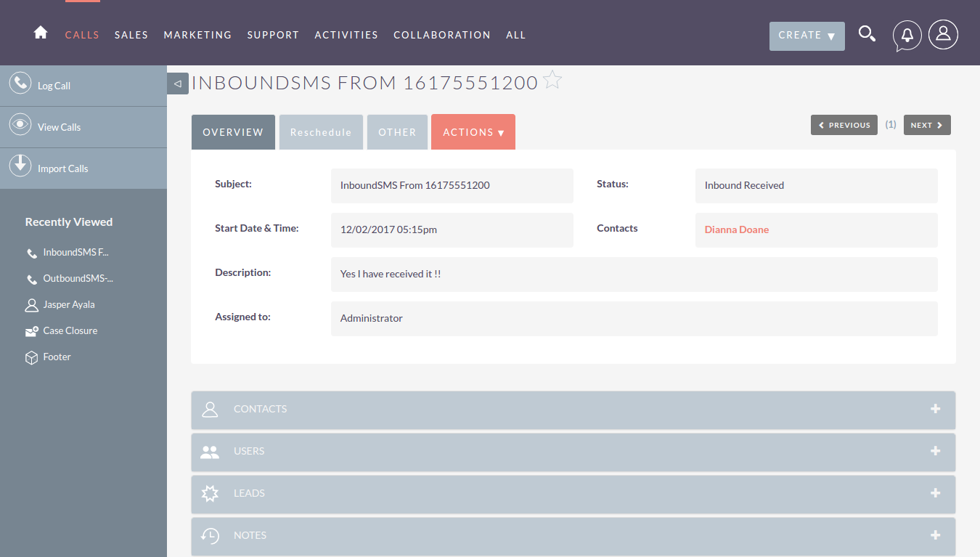Click the Contacts subpanel person icon
Image resolution: width=980 pixels, height=557 pixels.
(210, 409)
